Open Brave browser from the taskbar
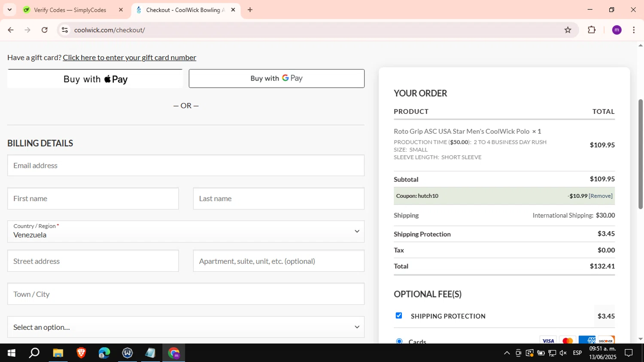This screenshot has height=362, width=644. (x=81, y=353)
